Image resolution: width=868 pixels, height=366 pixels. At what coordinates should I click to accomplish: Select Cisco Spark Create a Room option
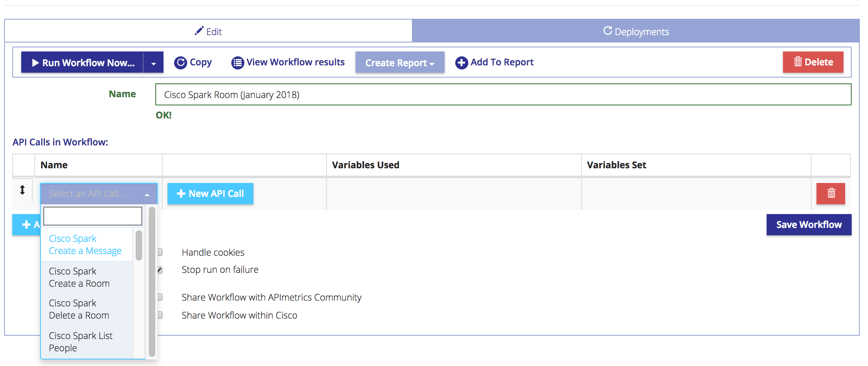87,277
